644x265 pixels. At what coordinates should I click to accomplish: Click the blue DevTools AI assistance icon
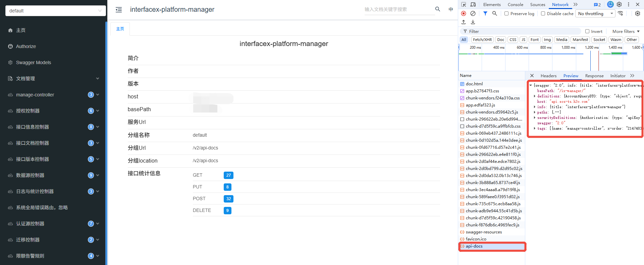610,4
